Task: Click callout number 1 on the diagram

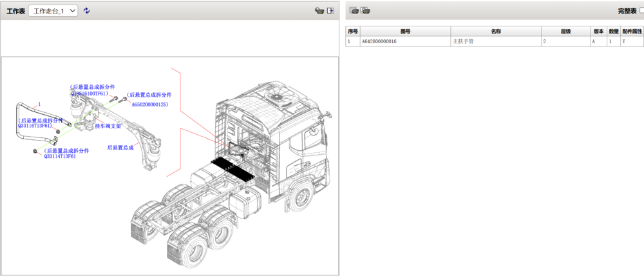Action: tap(39, 104)
